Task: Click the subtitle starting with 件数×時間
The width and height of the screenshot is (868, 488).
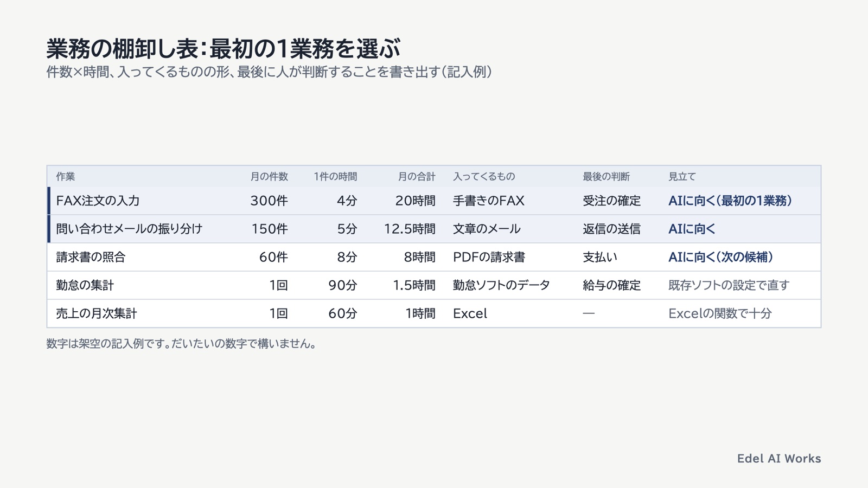Action: (x=269, y=72)
